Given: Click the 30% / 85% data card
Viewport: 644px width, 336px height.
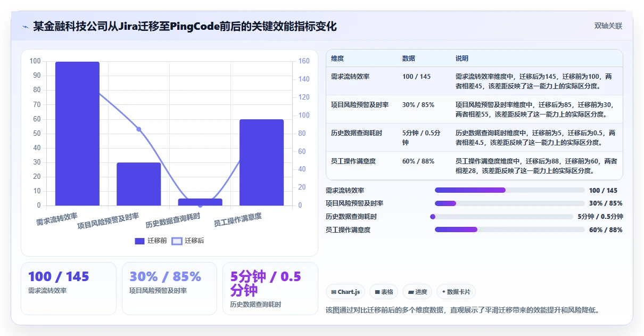Looking at the screenshot, I should click(169, 289).
